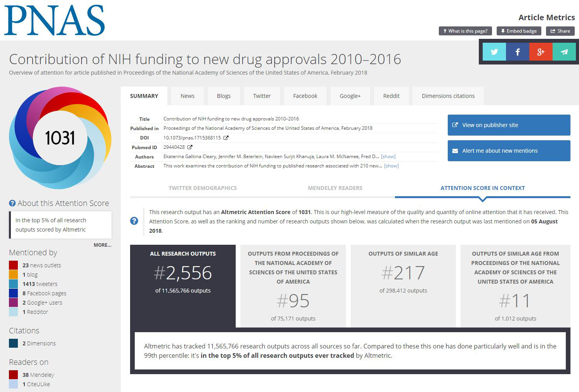
Task: Click the Dimensions citations square
Action: pos(14,343)
